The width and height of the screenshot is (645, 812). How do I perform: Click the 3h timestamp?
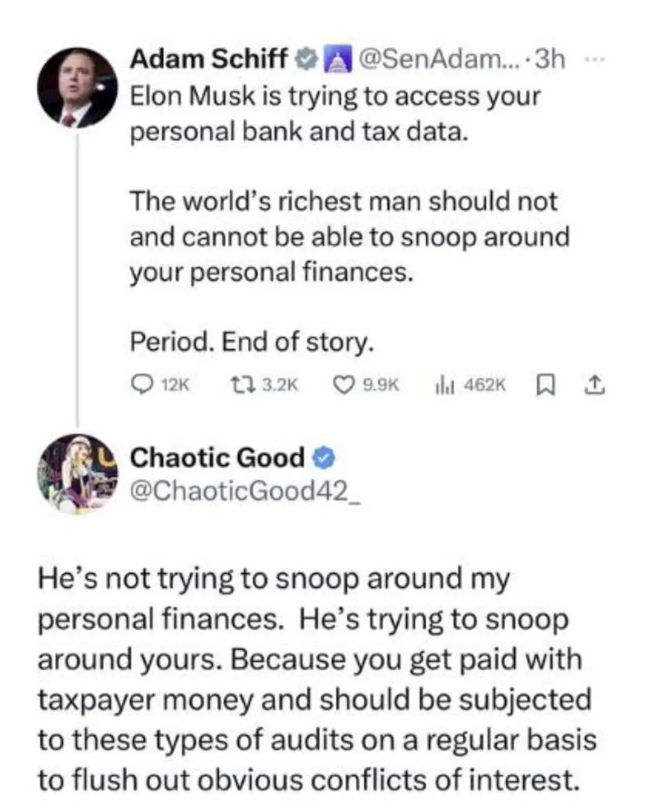(550, 59)
